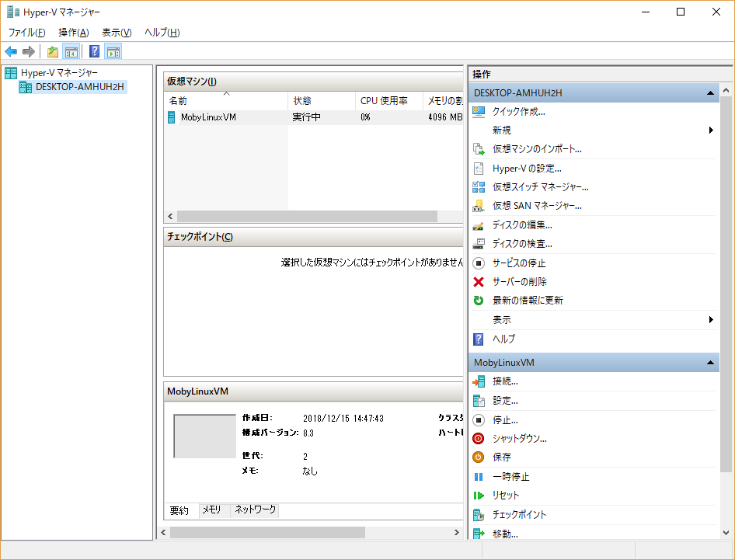Click the Up one level folder icon
735x560 pixels.
point(53,51)
